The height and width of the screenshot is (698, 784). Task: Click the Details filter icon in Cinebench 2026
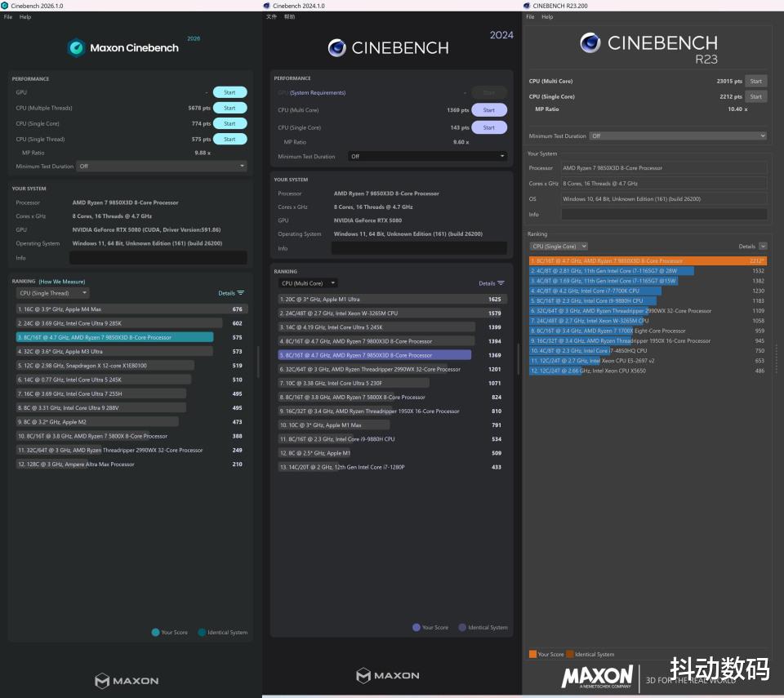[241, 293]
